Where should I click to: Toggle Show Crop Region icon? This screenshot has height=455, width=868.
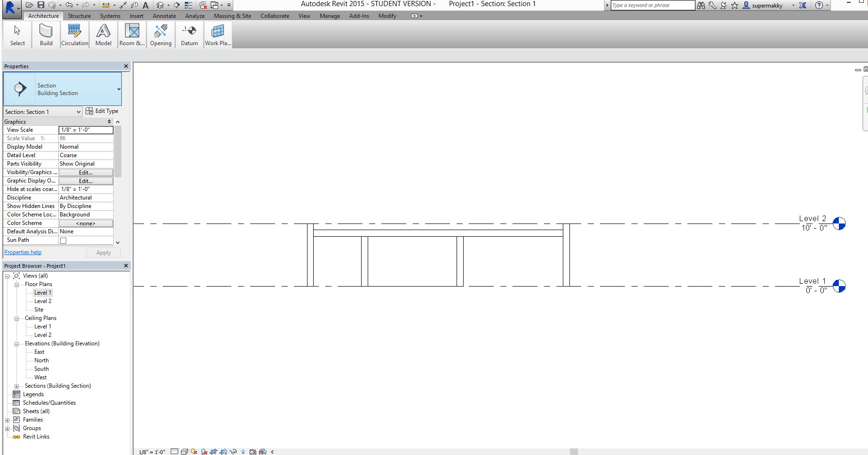[x=223, y=452]
